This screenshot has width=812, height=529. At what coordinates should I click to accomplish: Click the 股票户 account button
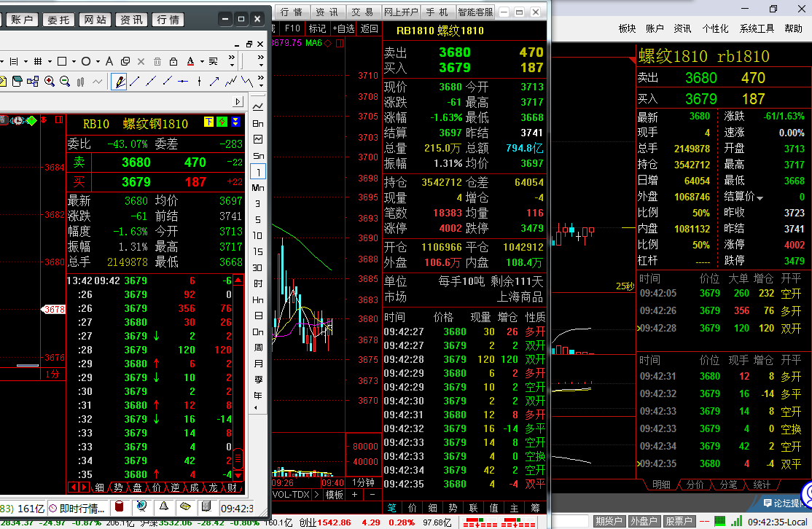[x=679, y=521]
